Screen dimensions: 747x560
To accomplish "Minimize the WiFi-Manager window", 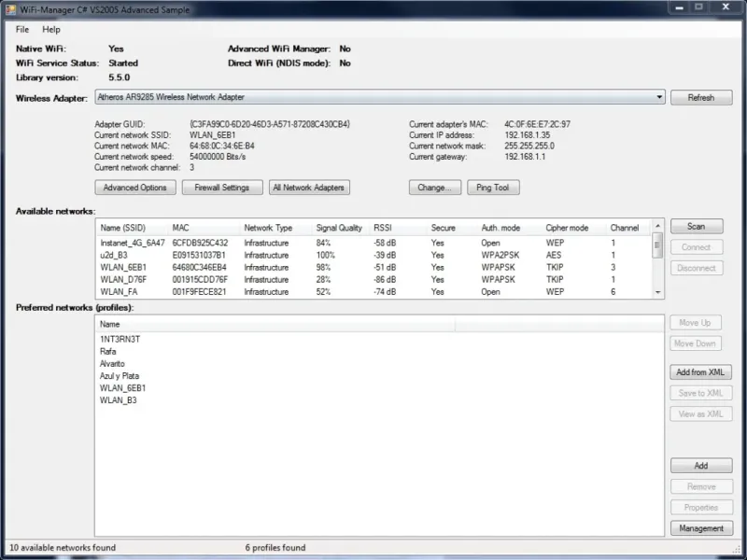I will coord(680,7).
